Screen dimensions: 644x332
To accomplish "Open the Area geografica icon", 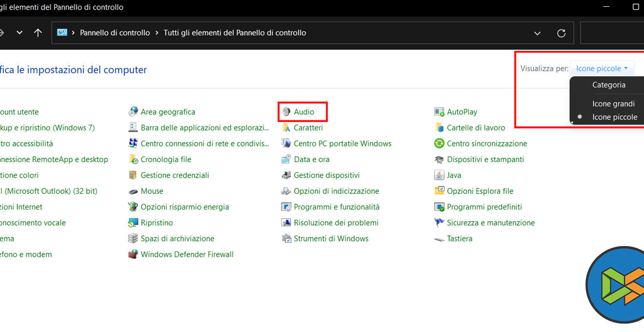I will pos(133,112).
